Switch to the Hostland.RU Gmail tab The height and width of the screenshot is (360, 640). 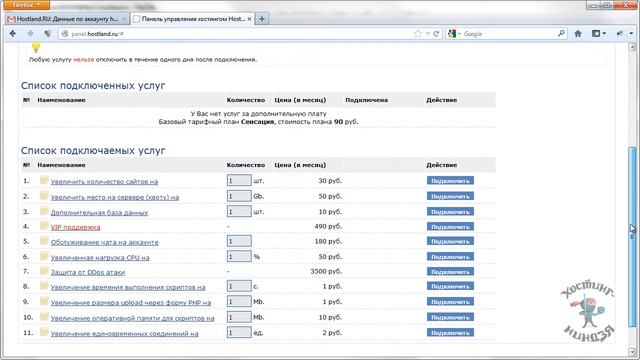(67, 19)
